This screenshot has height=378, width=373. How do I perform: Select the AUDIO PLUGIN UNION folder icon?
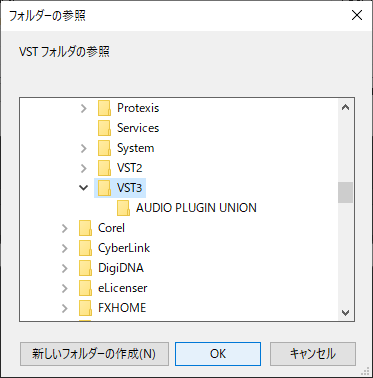(x=123, y=208)
